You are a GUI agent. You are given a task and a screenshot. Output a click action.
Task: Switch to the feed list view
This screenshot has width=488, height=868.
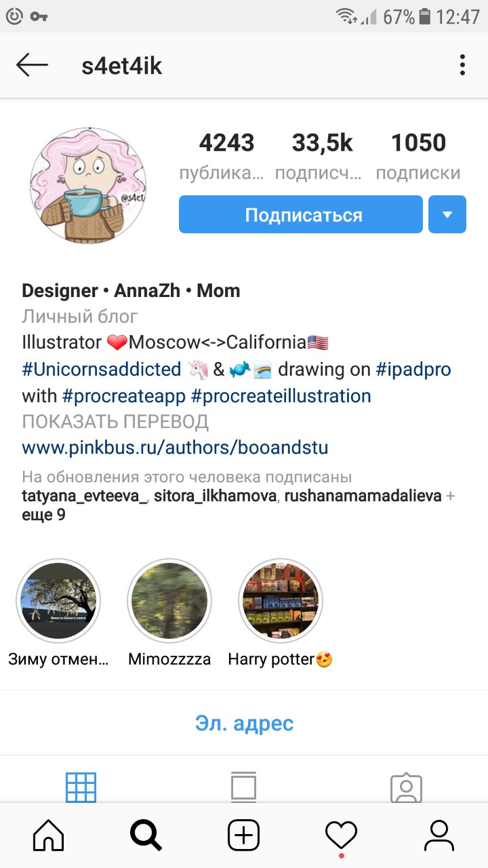(x=244, y=788)
